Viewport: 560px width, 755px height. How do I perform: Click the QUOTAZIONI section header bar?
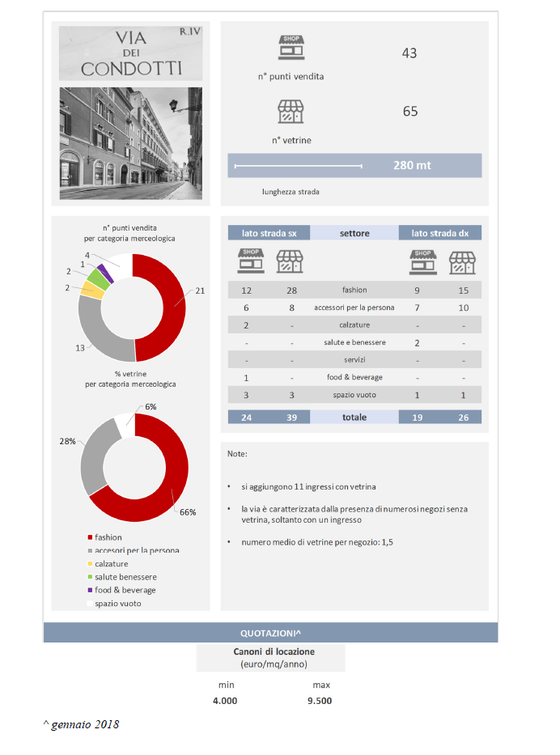click(x=271, y=632)
